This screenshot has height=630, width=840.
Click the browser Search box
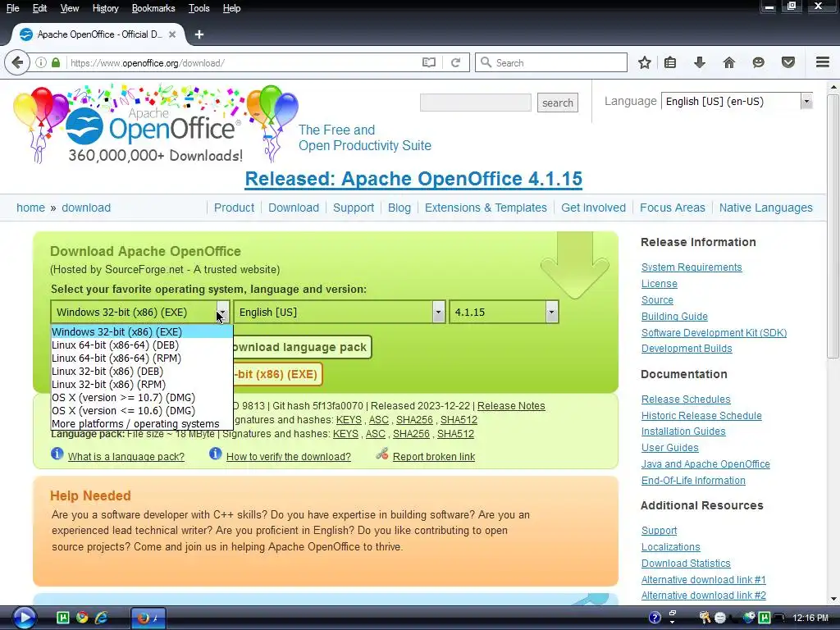coord(551,62)
